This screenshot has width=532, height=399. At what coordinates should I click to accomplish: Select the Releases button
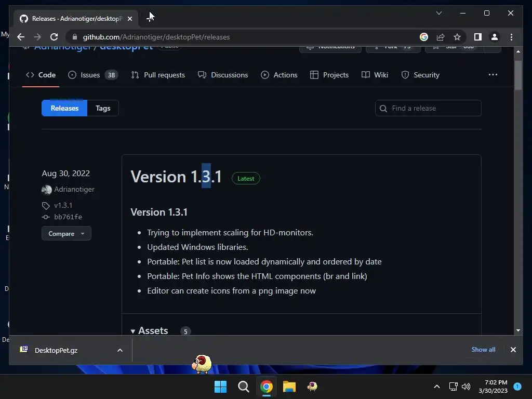point(64,108)
